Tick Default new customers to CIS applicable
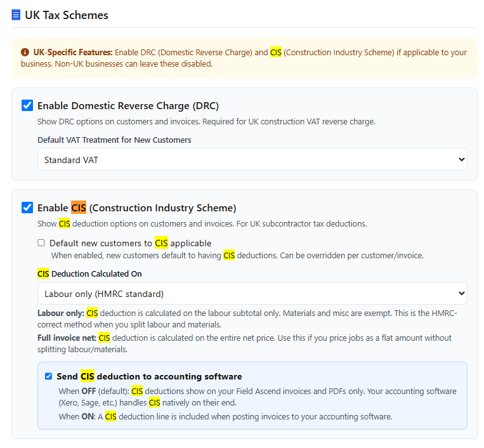This screenshot has width=484, height=448. point(41,242)
